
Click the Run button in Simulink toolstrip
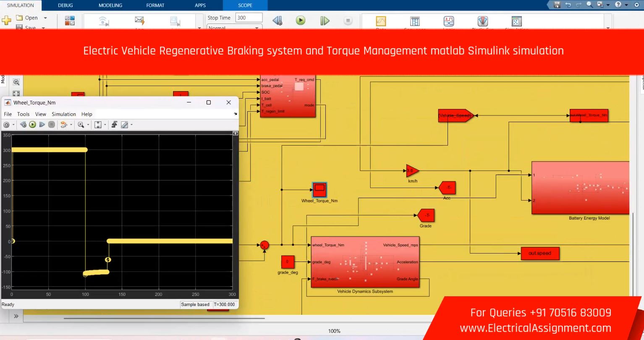click(301, 21)
